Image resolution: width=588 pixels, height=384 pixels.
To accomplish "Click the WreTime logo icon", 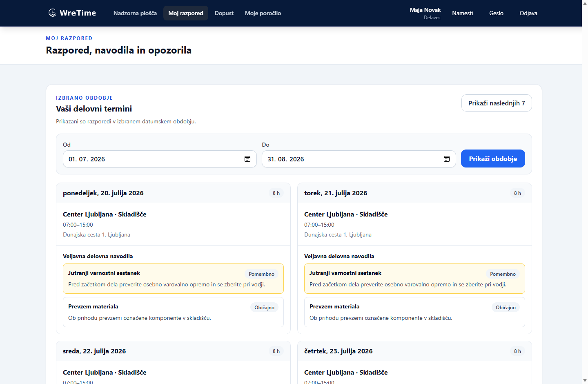I will pyautogui.click(x=52, y=13).
